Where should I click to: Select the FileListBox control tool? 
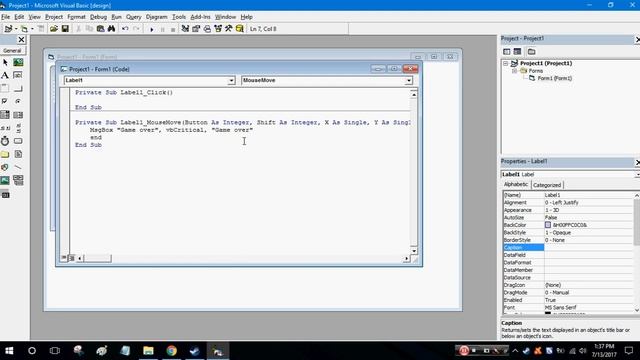(18, 154)
